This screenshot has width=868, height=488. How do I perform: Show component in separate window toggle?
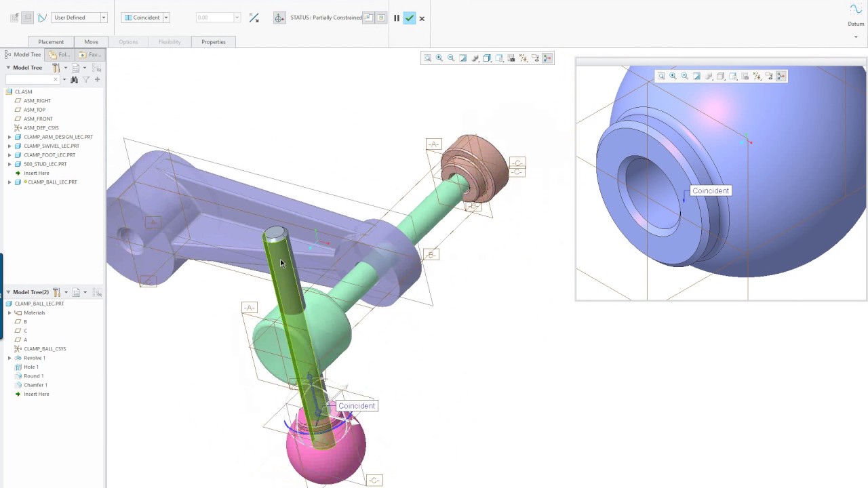(368, 18)
